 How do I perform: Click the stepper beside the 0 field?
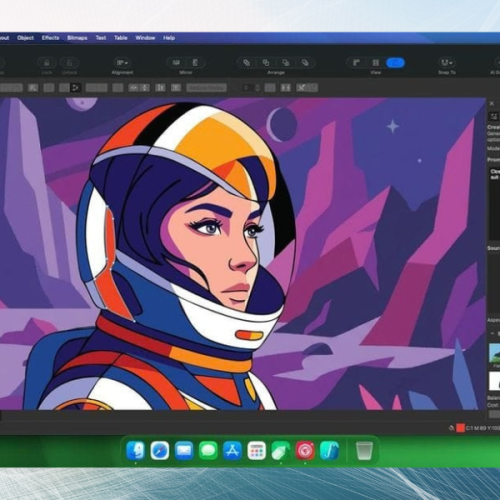click(257, 88)
